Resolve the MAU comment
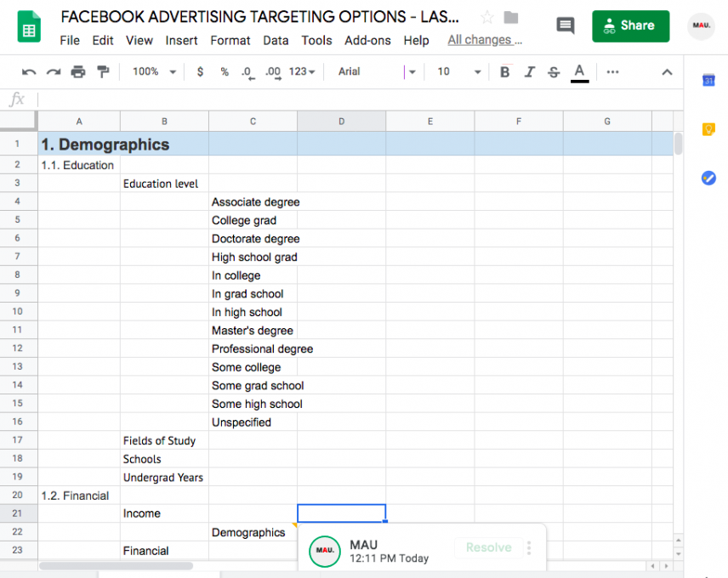The height and width of the screenshot is (578, 728). tap(488, 547)
